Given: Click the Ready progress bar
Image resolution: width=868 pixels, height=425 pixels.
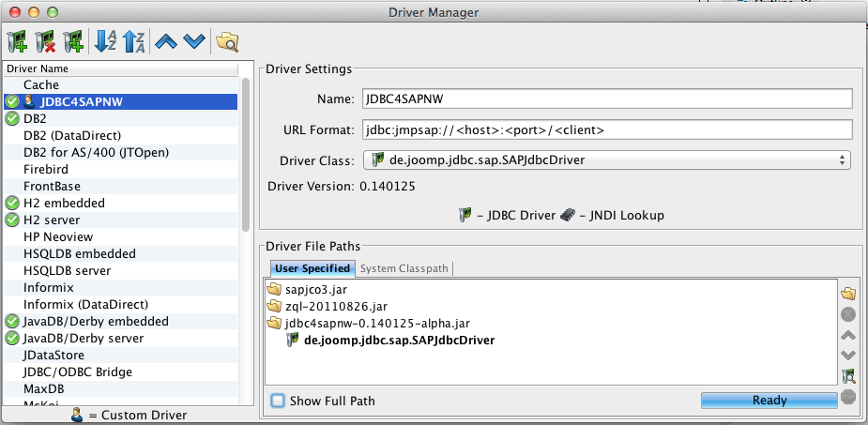Looking at the screenshot, I should [769, 400].
